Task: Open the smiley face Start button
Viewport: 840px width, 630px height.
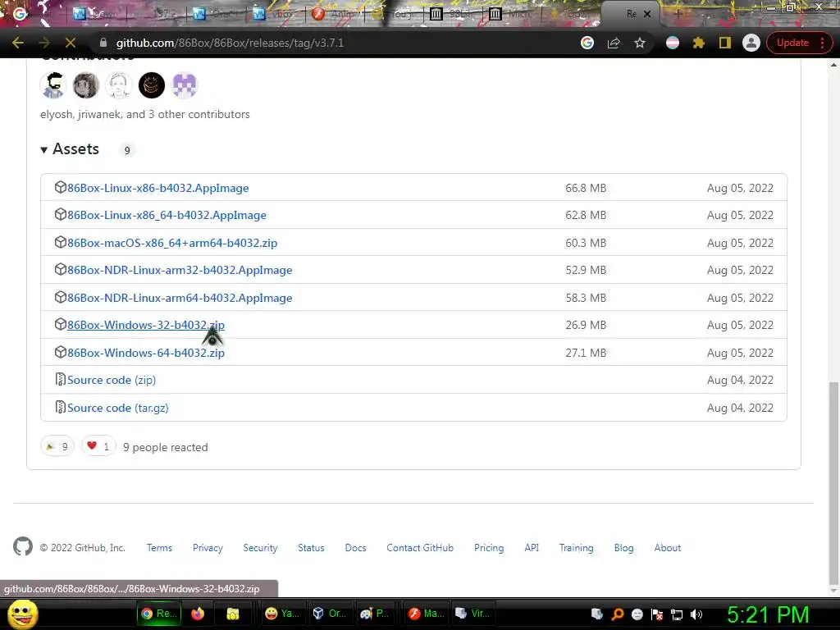Action: click(x=22, y=614)
